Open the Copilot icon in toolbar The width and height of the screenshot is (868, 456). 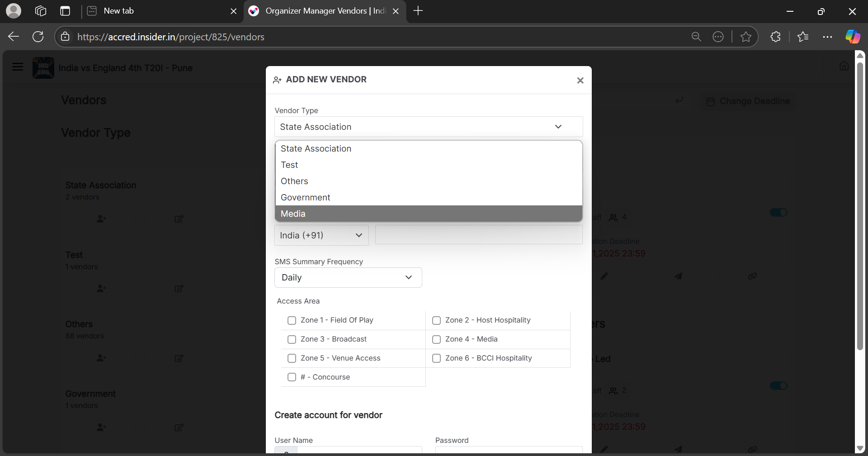click(853, 37)
